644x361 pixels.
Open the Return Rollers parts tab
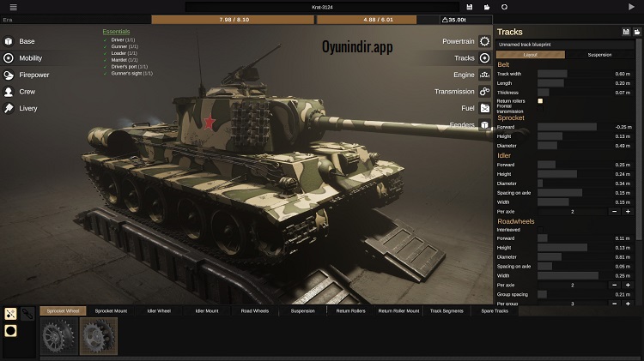(x=350, y=311)
